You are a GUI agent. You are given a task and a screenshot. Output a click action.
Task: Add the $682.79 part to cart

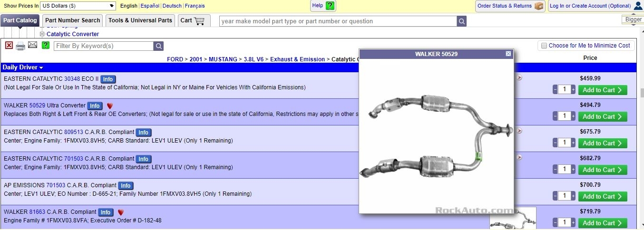tap(602, 170)
